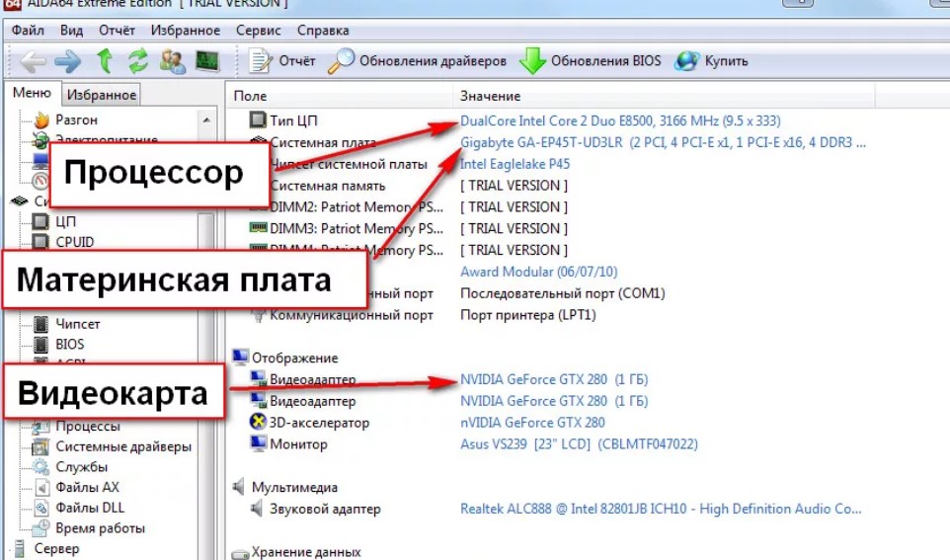Image resolution: width=950 pixels, height=560 pixels.
Task: Open the Избранное menu
Action: pyautogui.click(x=186, y=31)
